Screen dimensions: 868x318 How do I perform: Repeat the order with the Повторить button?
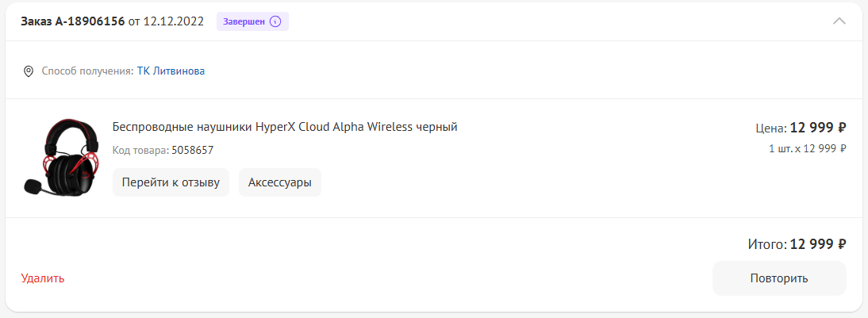click(778, 278)
